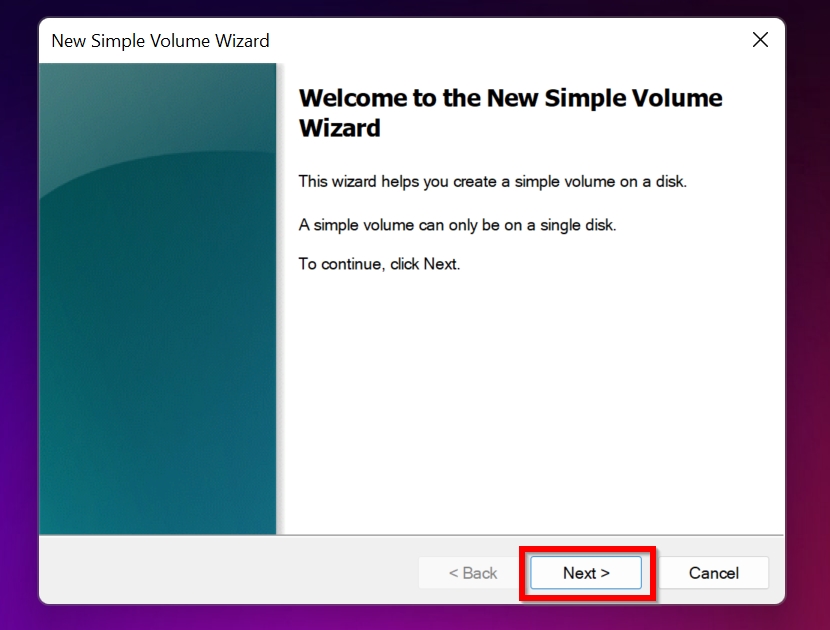Click 'A simple volume can only be on a single disk.'
Screen dimensions: 830x630
tap(457, 225)
